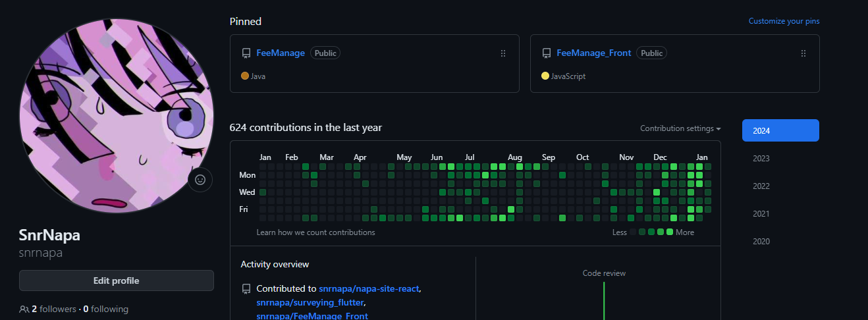This screenshot has height=320, width=868.
Task: Open the Contribution settings dropdown
Action: 680,128
